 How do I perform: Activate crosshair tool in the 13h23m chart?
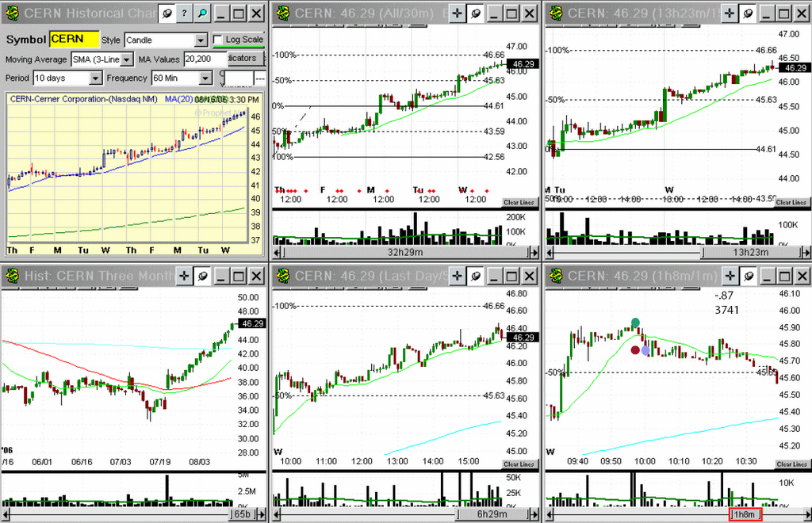730,13
